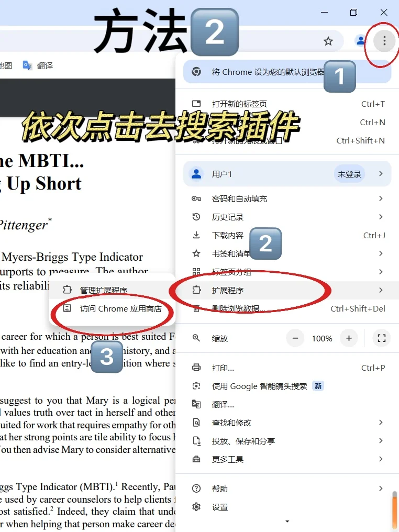The width and height of the screenshot is (399, 532).
Task: Click the user avatar icon next to 用户1
Action: [x=196, y=174]
